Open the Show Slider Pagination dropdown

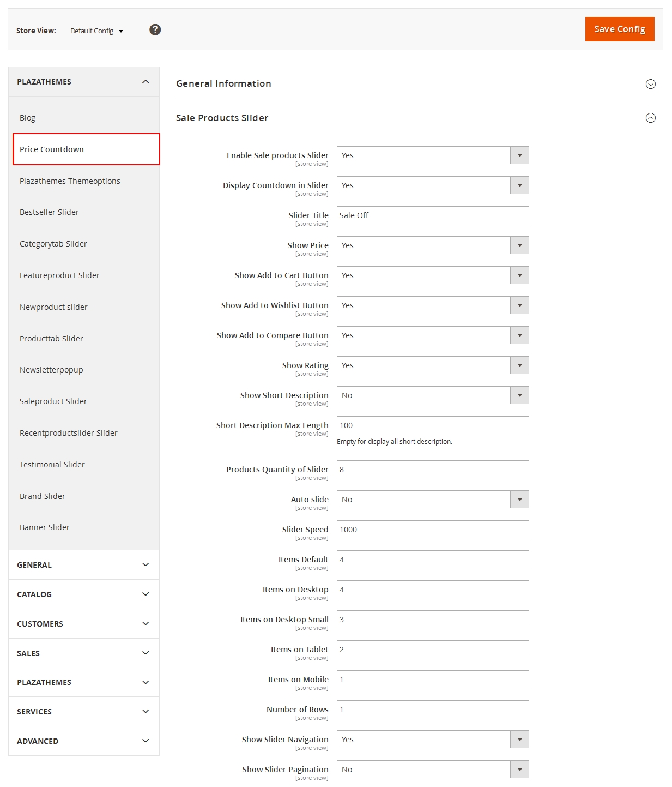click(432, 770)
